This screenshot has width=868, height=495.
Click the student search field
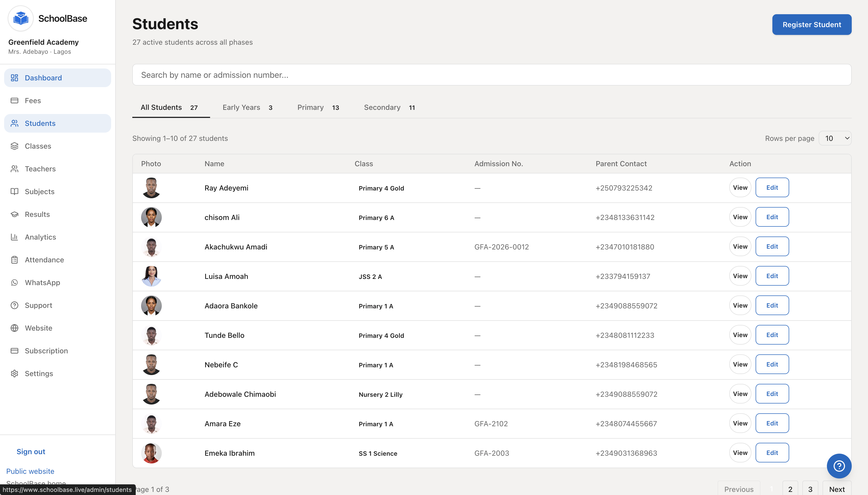tap(492, 75)
